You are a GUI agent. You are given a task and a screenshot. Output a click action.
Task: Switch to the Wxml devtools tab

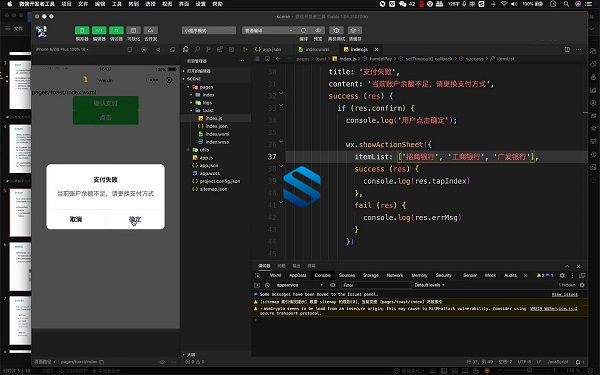coord(275,275)
